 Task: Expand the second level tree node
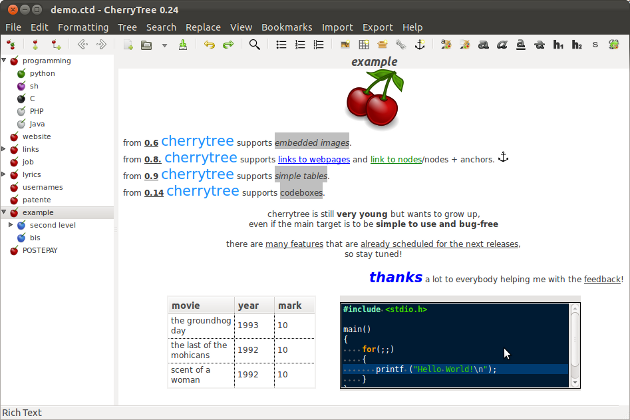[10, 225]
